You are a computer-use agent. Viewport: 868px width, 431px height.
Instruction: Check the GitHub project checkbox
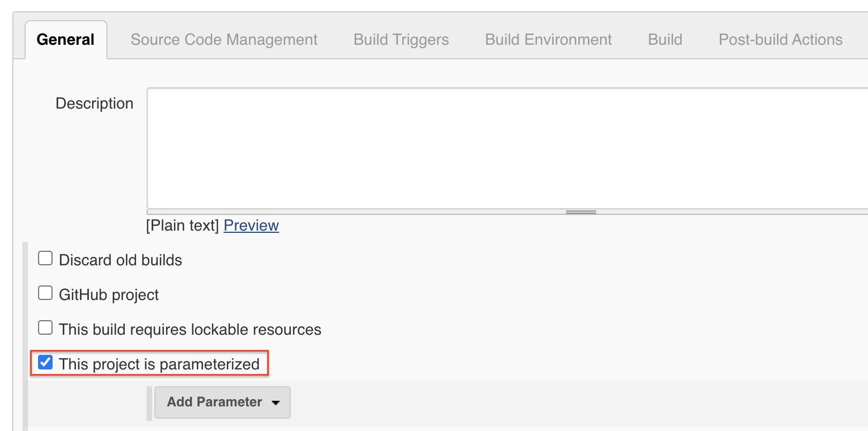pos(45,293)
